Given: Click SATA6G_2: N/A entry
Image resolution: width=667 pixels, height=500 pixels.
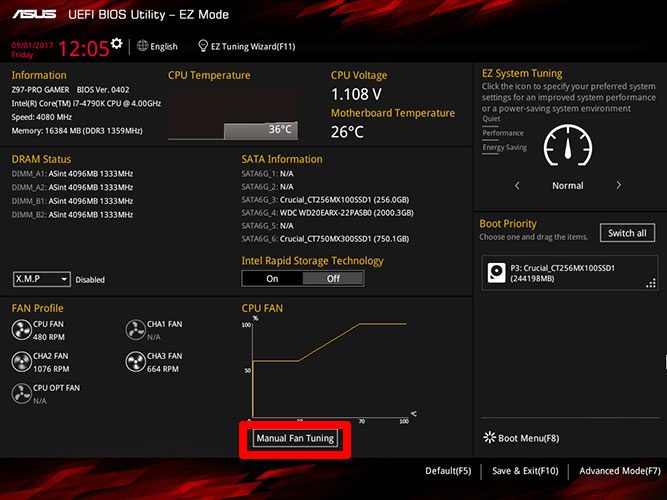Looking at the screenshot, I should [268, 187].
